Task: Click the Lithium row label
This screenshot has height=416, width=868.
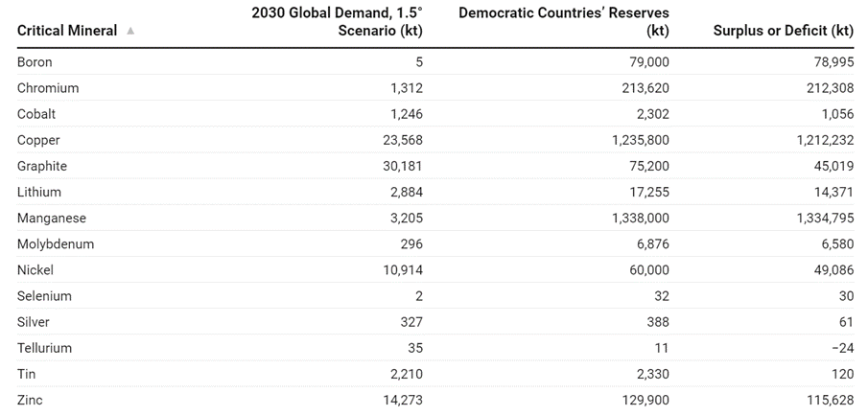Action: pyautogui.click(x=38, y=192)
